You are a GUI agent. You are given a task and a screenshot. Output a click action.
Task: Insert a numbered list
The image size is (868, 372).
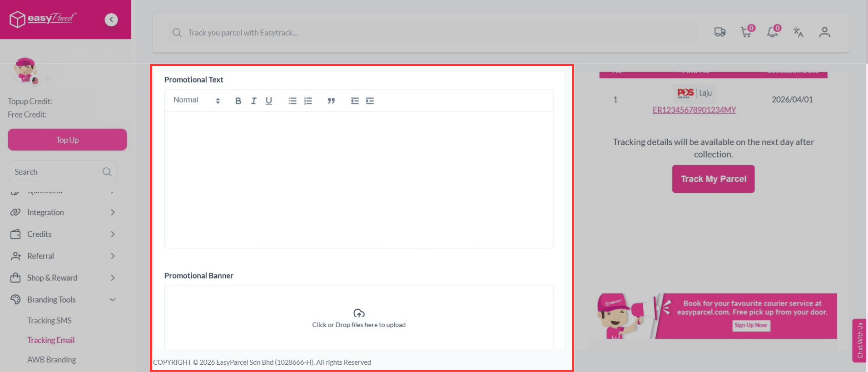(308, 101)
